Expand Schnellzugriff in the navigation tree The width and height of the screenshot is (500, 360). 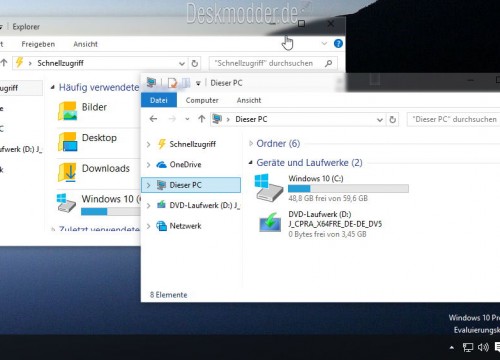pos(148,144)
